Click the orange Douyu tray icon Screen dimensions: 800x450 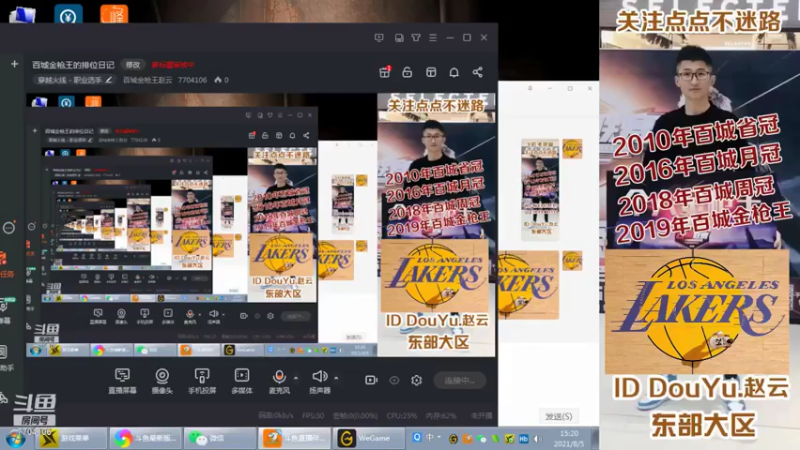[x=467, y=439]
